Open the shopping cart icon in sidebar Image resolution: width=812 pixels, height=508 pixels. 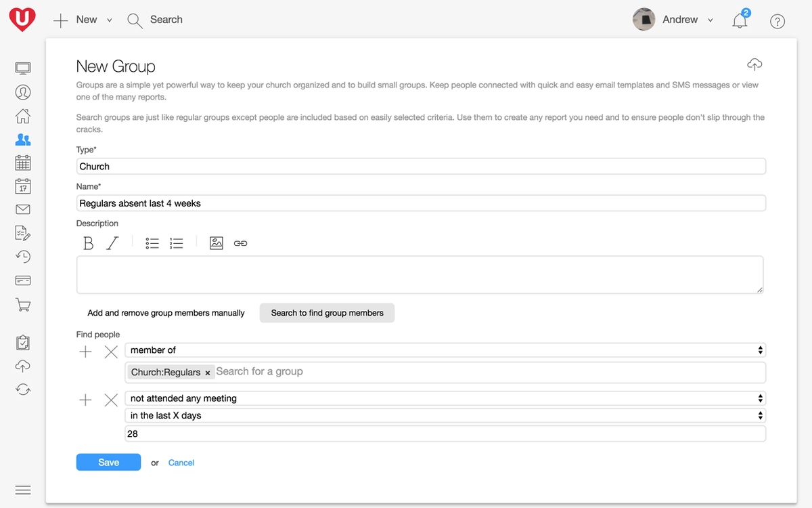coord(23,305)
